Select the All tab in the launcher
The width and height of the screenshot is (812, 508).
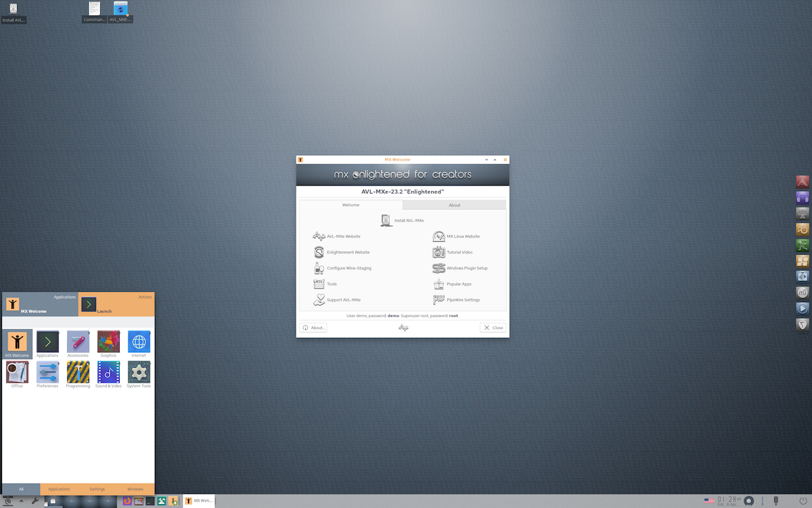coord(21,489)
